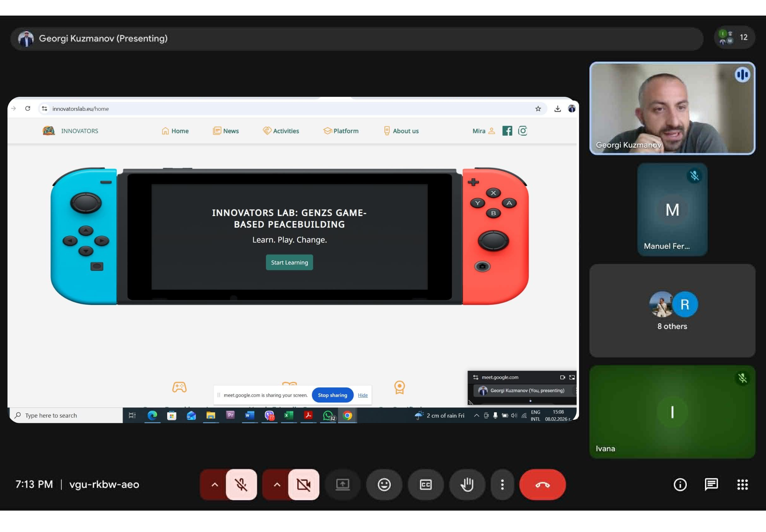This screenshot has width=766, height=532.
Task: Open Task View on taskbar
Action: tap(132, 415)
